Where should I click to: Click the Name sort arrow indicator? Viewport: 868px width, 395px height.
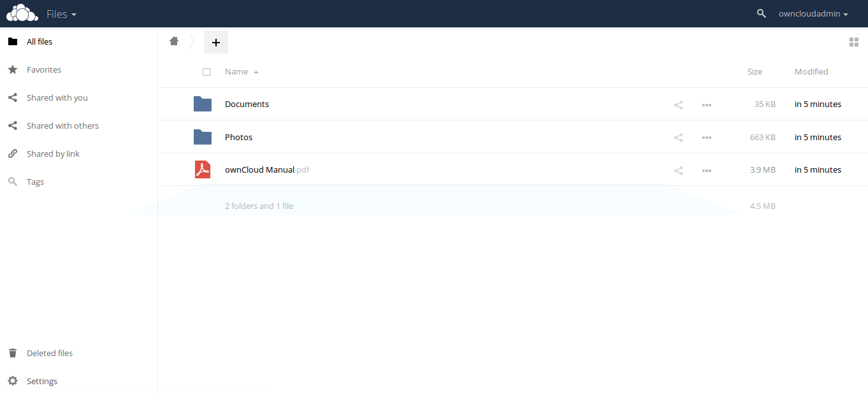pos(256,72)
